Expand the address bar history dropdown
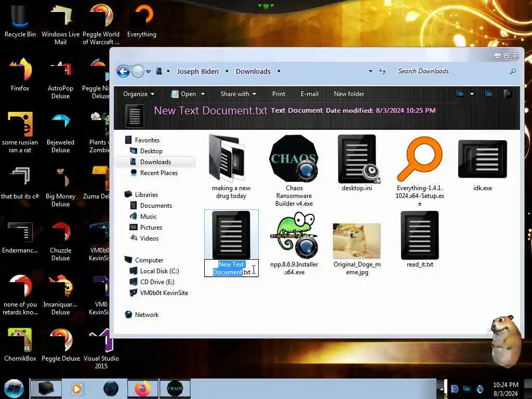The image size is (532, 399). (370, 71)
